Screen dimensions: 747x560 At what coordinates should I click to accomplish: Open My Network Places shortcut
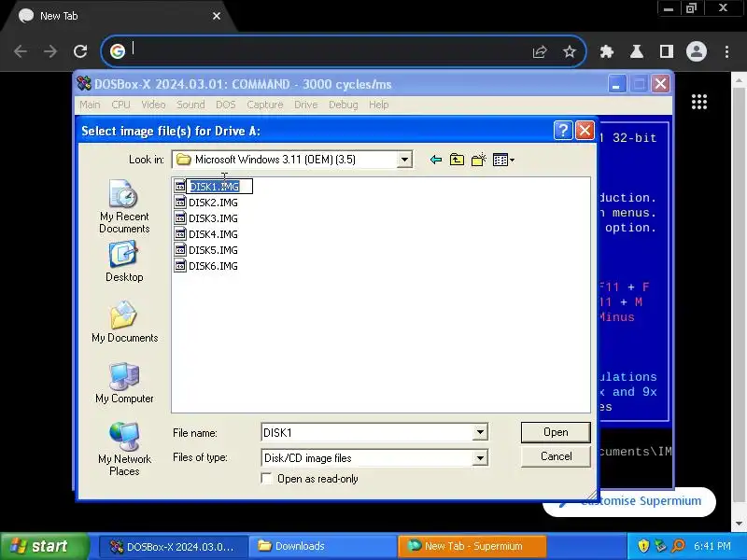pos(124,450)
